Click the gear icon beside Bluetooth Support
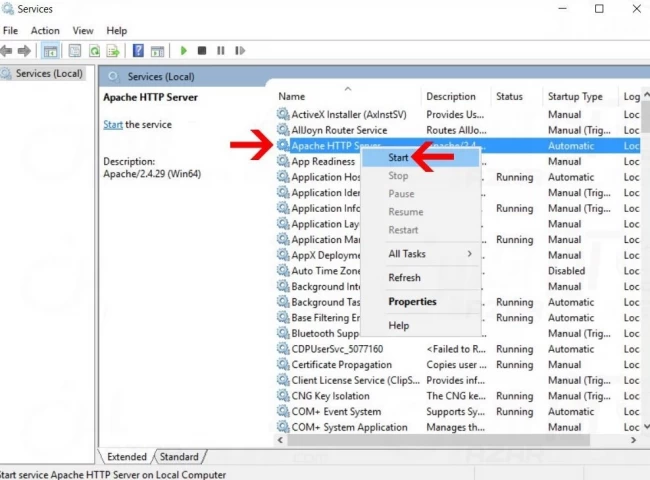Screen dimensions: 650x480 click(x=283, y=333)
